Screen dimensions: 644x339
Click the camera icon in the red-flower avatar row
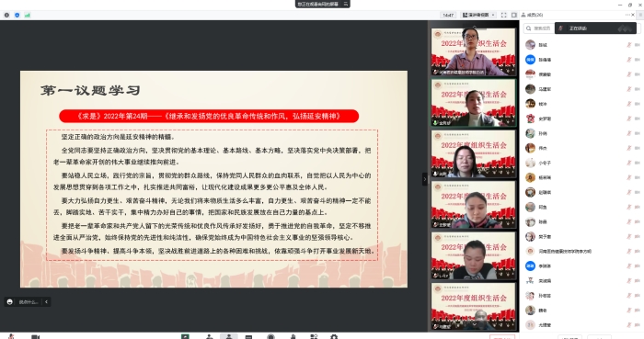coord(637,119)
